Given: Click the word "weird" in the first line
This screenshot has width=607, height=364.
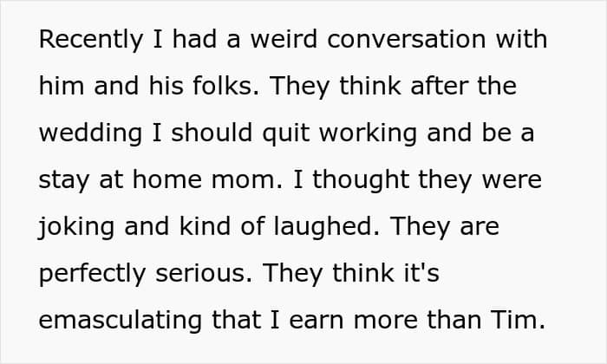Looking at the screenshot, I should [x=284, y=39].
